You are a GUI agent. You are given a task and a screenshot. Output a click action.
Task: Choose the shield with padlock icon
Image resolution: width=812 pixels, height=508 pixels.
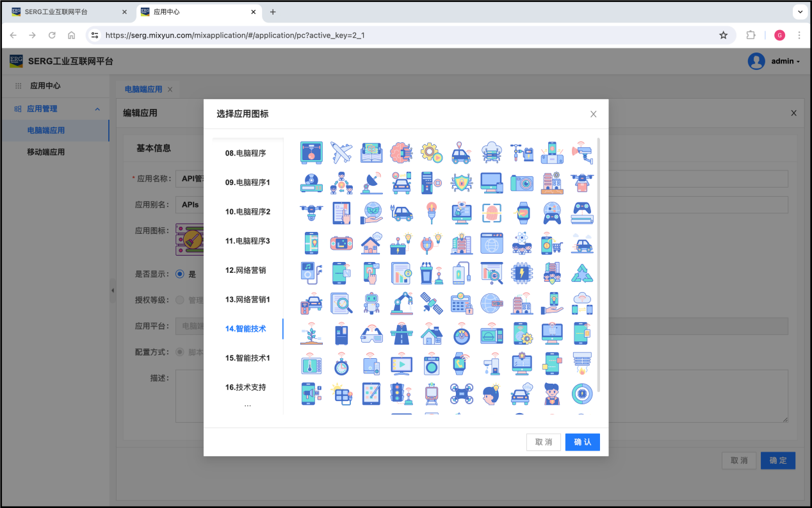[x=462, y=183]
